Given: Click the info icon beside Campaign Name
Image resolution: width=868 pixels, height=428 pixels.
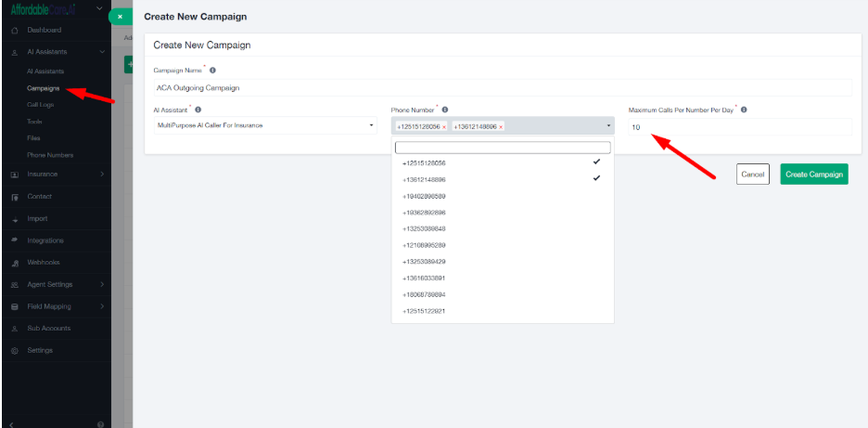Looking at the screenshot, I should click(213, 71).
